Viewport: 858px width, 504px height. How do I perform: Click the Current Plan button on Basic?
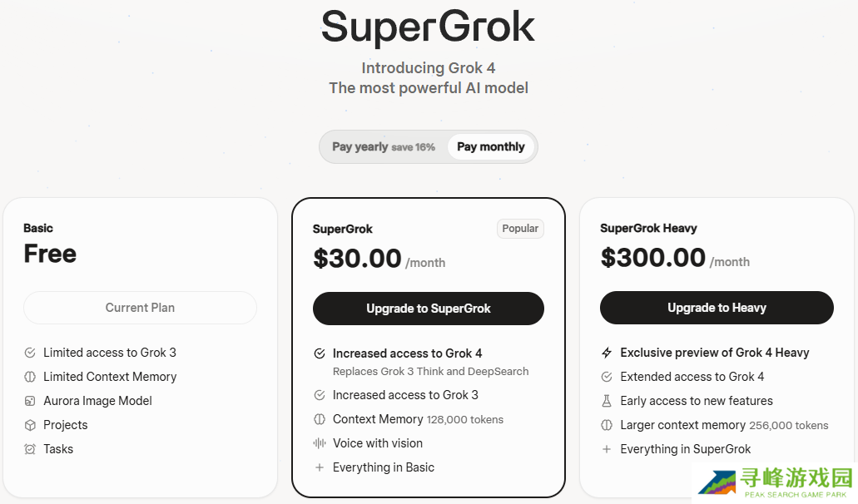pyautogui.click(x=140, y=308)
